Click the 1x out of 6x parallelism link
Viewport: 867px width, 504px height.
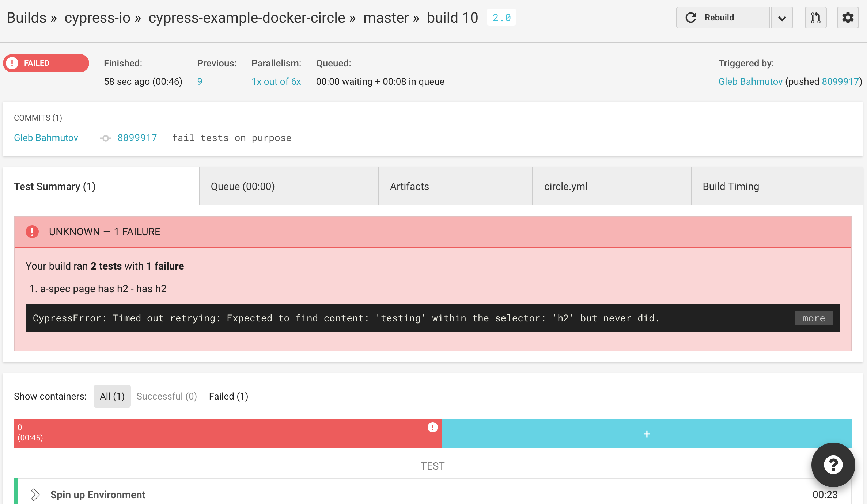pyautogui.click(x=276, y=81)
